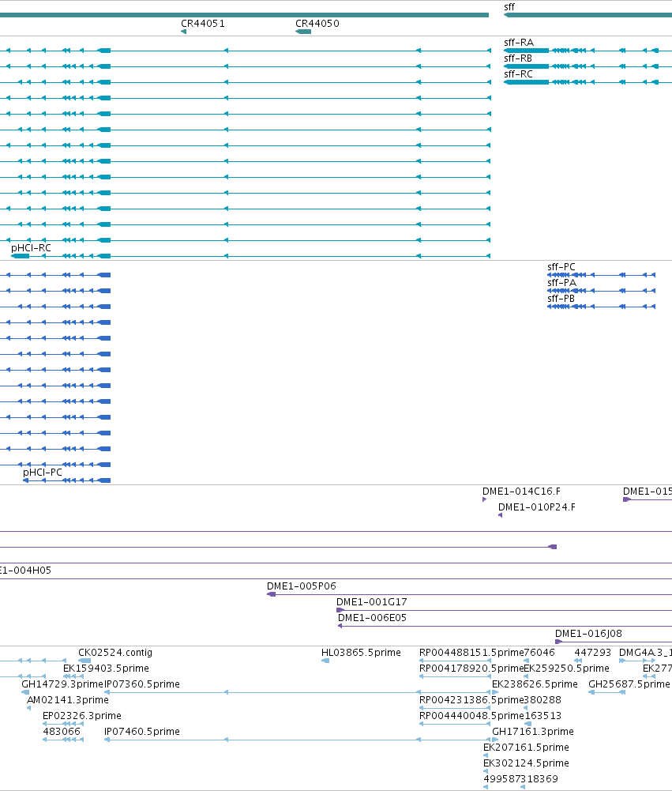Select the DME1-005P06 clone label
The image size is (672, 791).
coord(302,586)
